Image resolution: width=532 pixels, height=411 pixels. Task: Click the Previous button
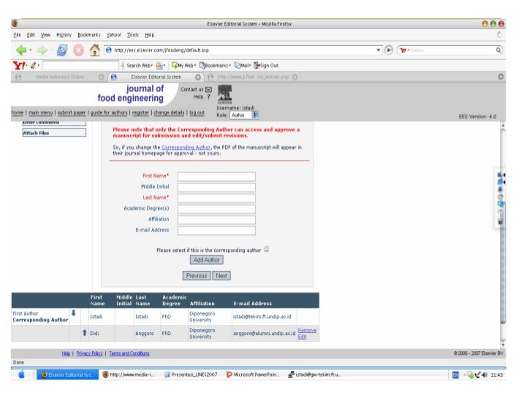(197, 276)
